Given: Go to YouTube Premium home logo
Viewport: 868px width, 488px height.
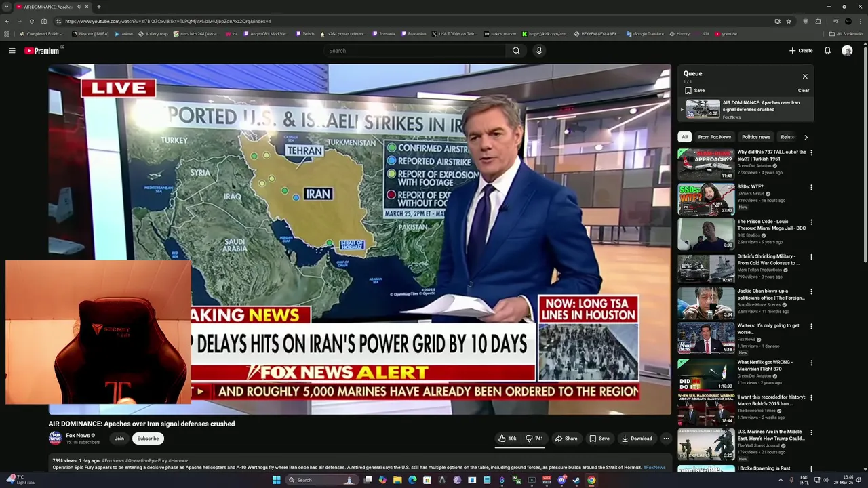Looking at the screenshot, I should tap(42, 51).
